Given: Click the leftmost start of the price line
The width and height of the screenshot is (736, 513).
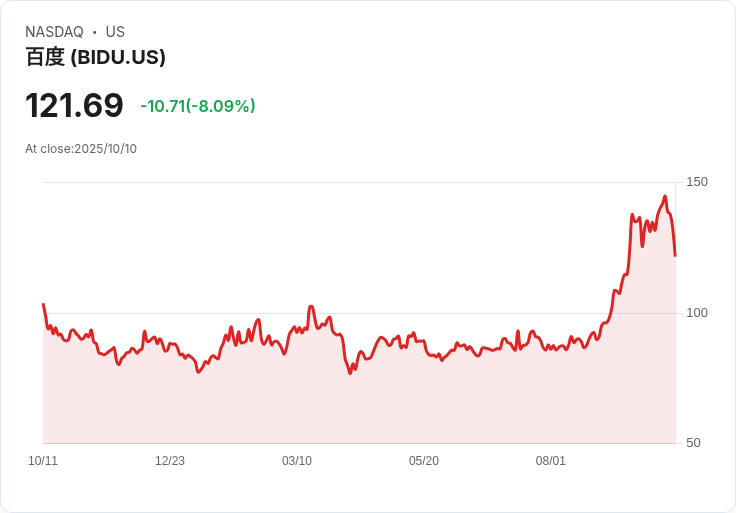Looking at the screenshot, I should (43, 304).
